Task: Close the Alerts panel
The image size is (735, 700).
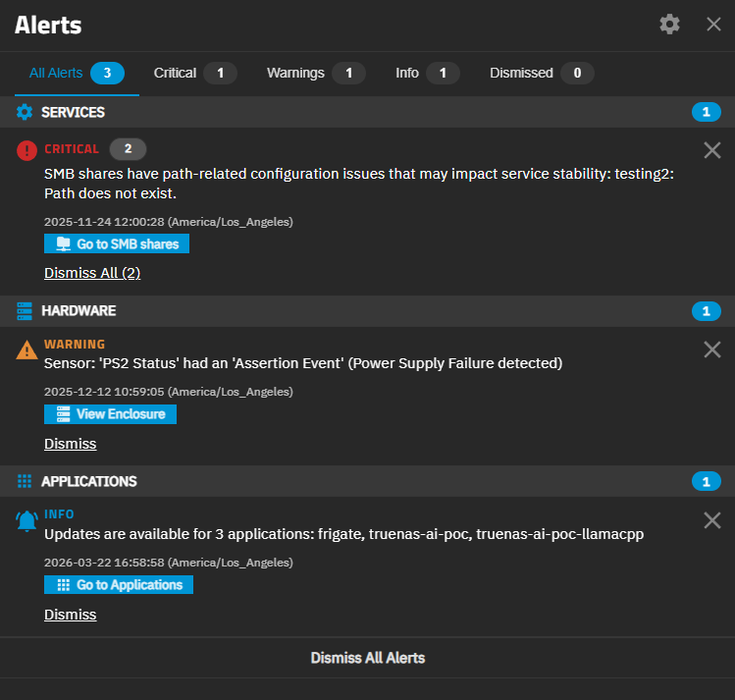Action: (713, 25)
